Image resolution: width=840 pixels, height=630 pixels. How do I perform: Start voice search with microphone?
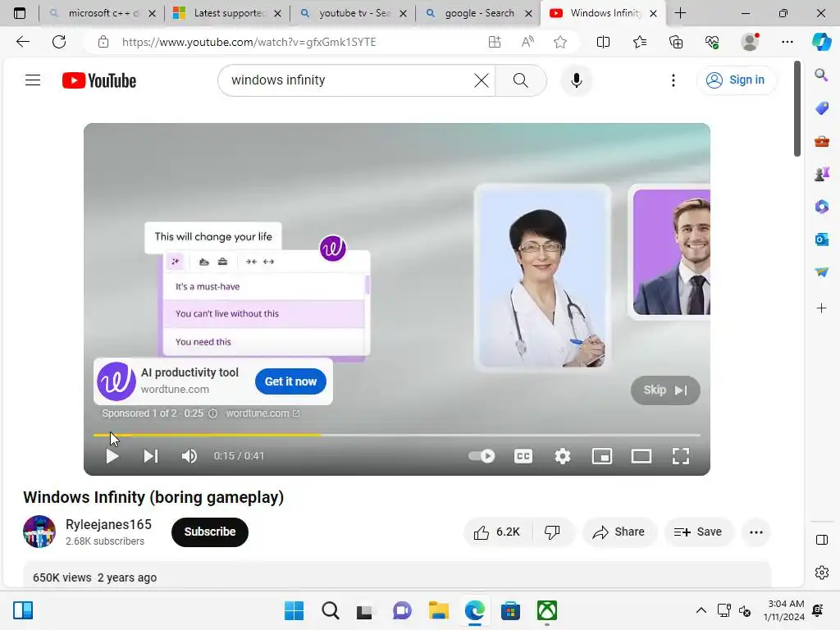[x=577, y=80]
